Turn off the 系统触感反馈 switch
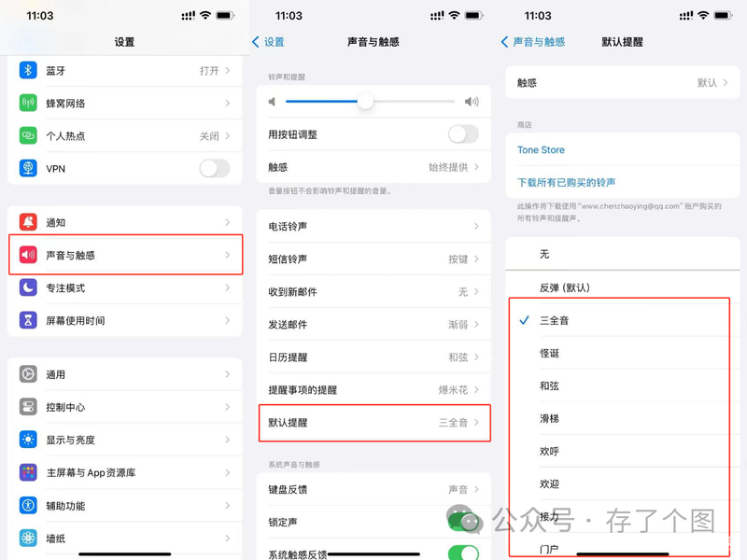The image size is (747, 560). click(x=463, y=553)
